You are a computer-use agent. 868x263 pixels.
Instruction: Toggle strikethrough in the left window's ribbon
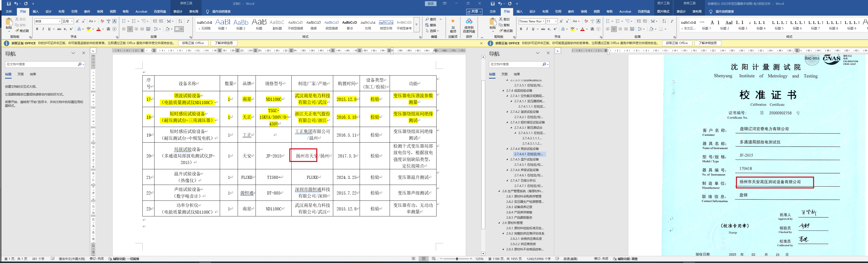59,29
